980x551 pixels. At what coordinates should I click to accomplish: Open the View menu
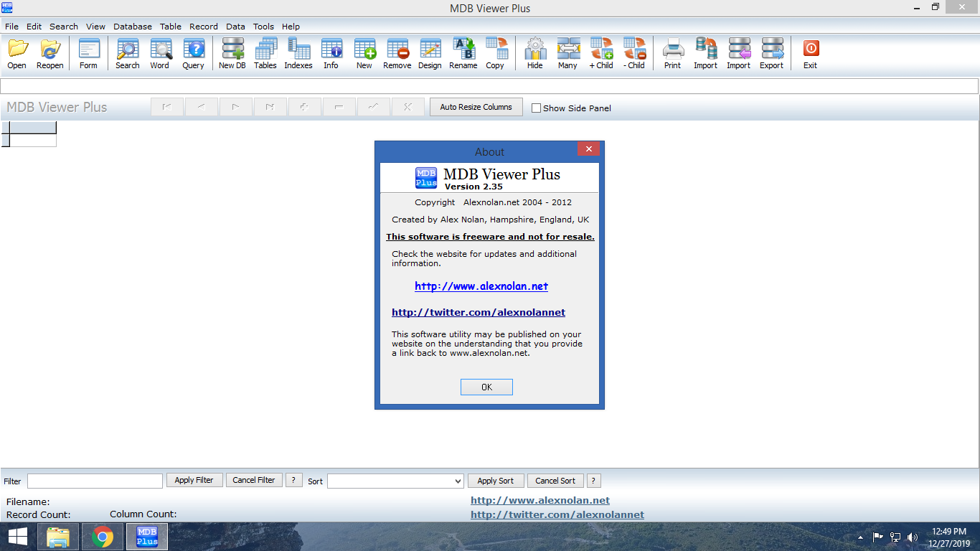coord(95,27)
